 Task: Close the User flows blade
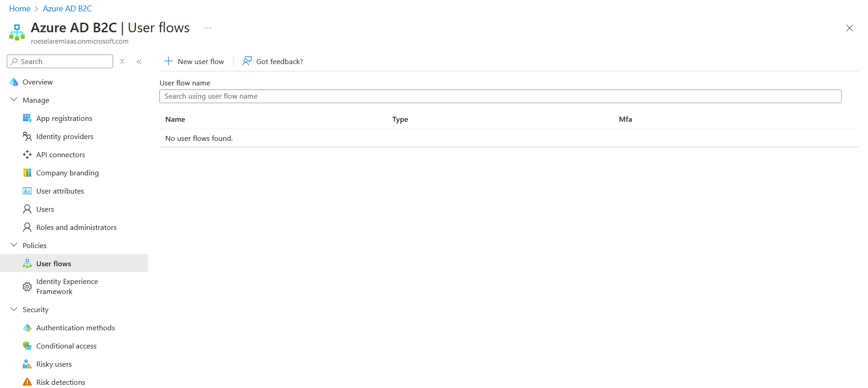[849, 28]
